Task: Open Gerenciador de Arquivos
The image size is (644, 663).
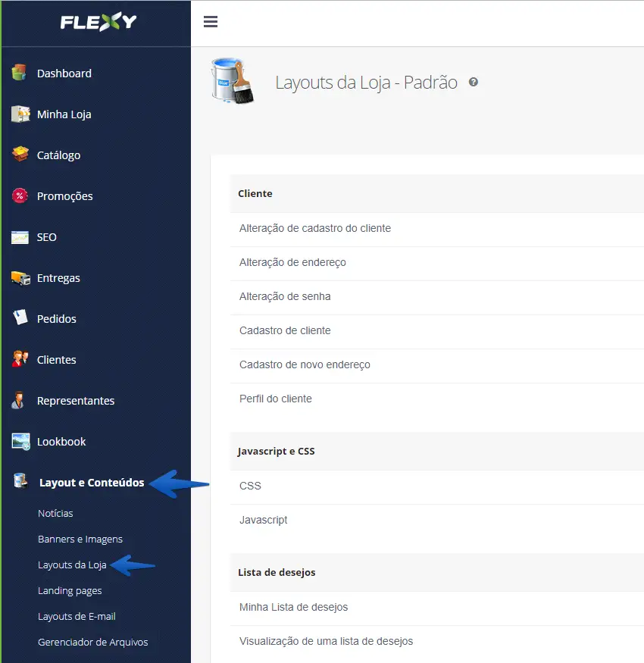Action: click(92, 643)
